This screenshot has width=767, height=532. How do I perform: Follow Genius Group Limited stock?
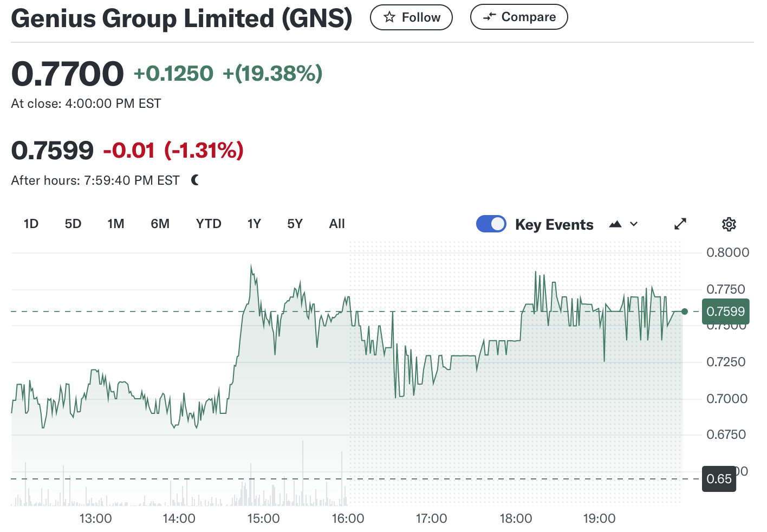point(411,17)
